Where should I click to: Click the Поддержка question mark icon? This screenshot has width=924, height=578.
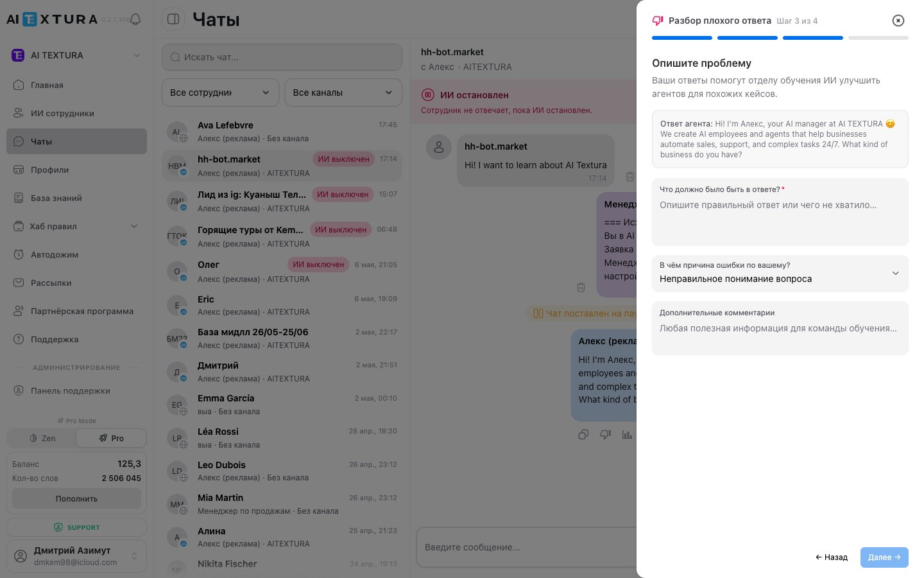click(x=19, y=339)
